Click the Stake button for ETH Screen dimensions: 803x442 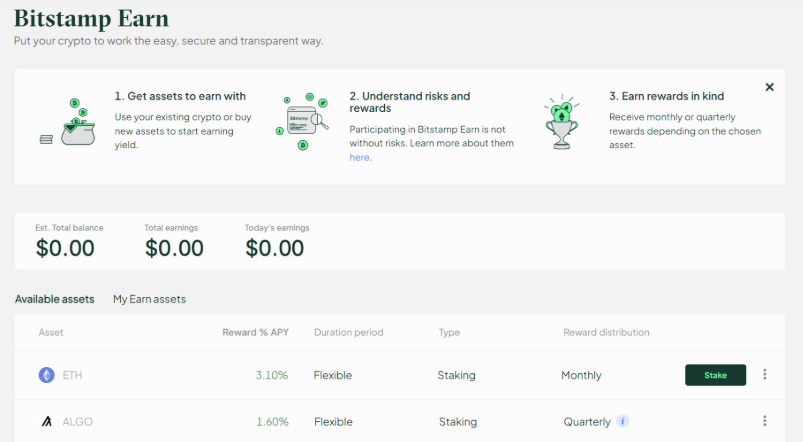715,375
